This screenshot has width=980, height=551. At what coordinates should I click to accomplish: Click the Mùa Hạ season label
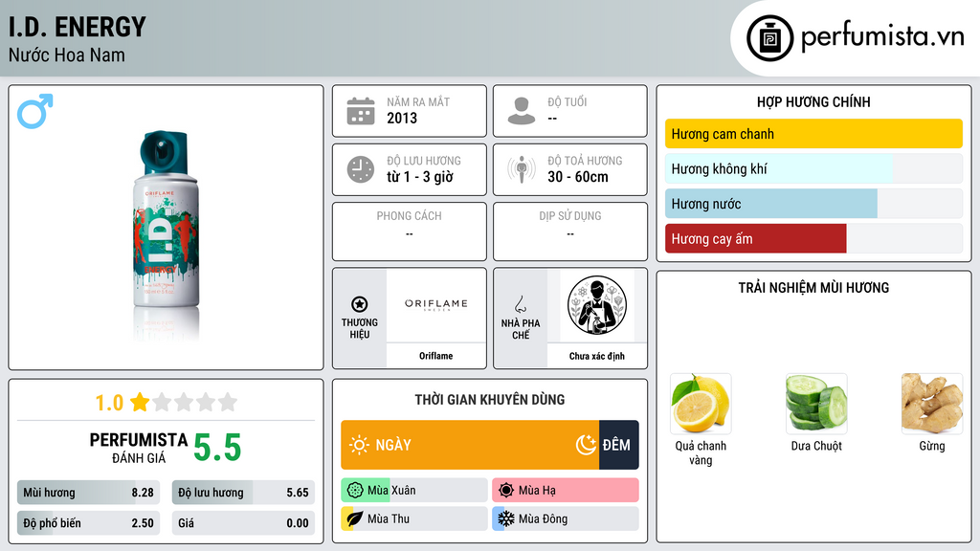click(x=537, y=491)
